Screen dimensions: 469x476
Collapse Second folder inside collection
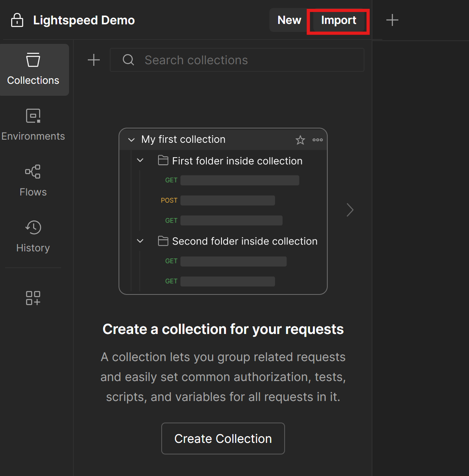(140, 241)
